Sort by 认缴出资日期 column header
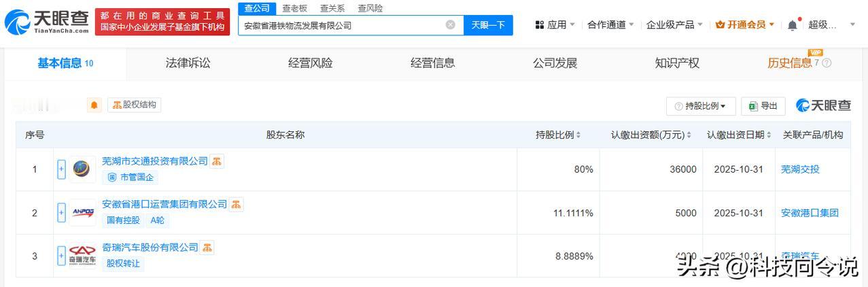The width and height of the screenshot is (868, 287). (738, 135)
